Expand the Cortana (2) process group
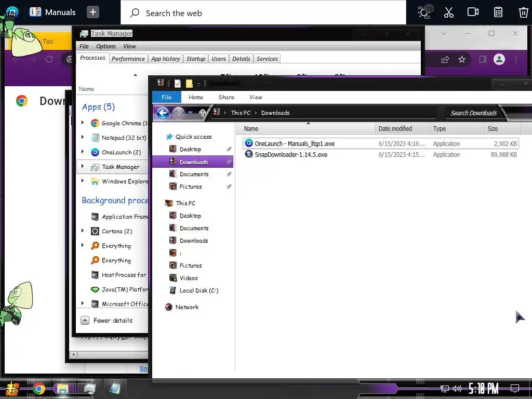The width and height of the screenshot is (532, 399). (83, 231)
